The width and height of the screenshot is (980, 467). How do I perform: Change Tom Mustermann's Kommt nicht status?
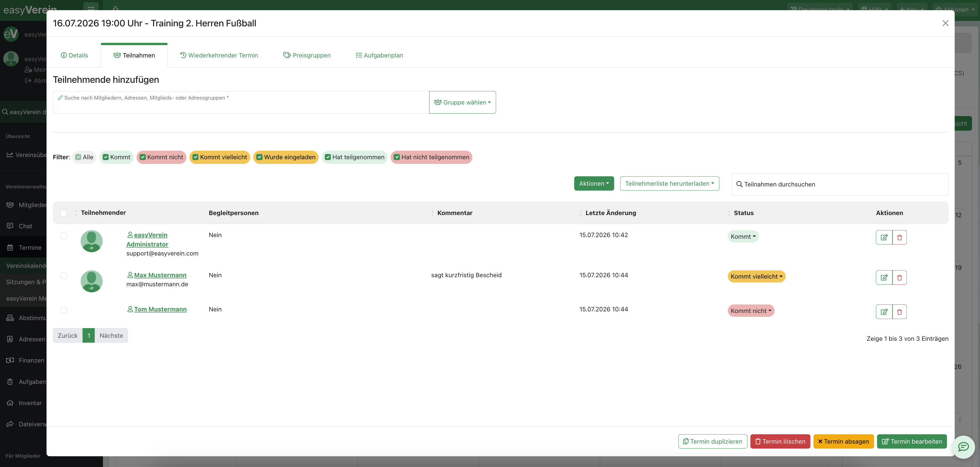click(751, 311)
